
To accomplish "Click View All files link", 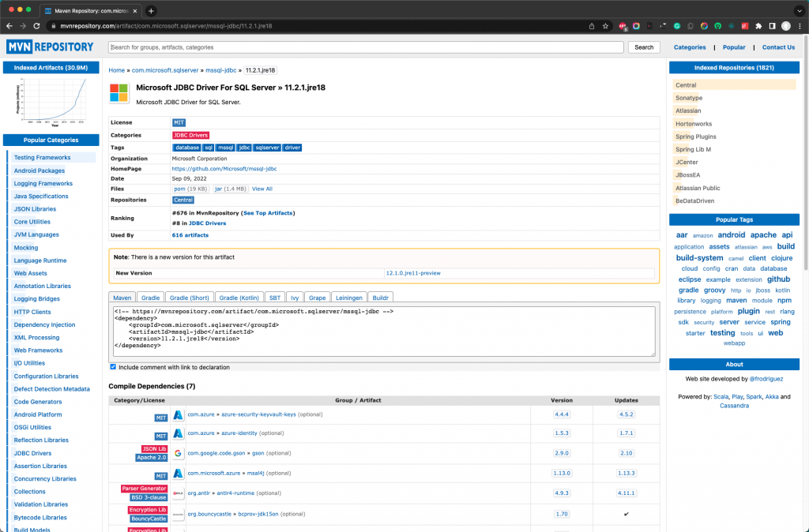I will point(262,189).
